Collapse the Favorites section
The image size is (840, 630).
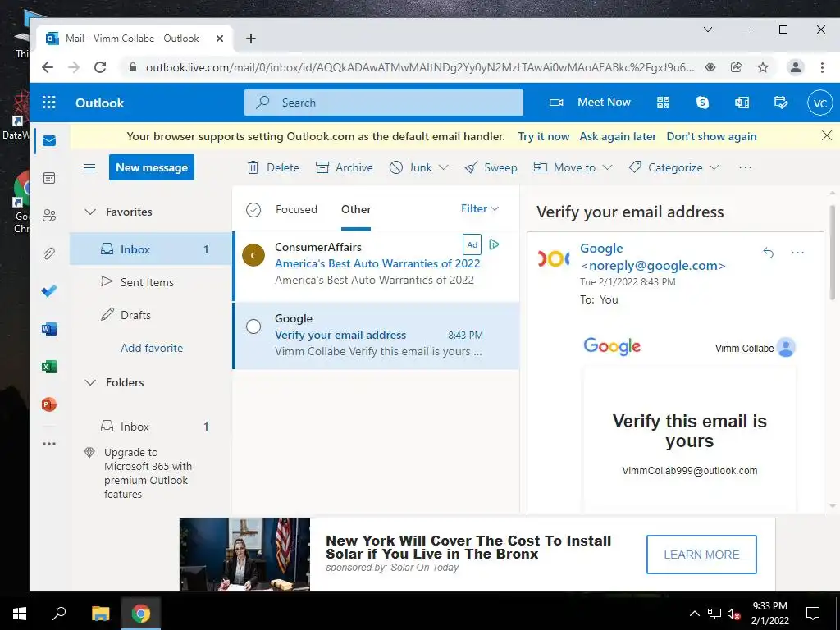point(90,212)
